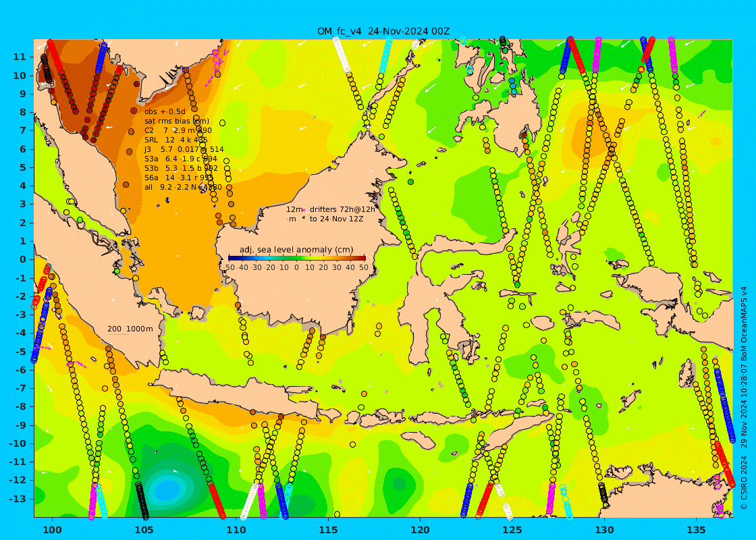This screenshot has width=756, height=540.
Task: Select the 'all 9.2 2.2 N=4880' summary row
Action: click(x=183, y=187)
